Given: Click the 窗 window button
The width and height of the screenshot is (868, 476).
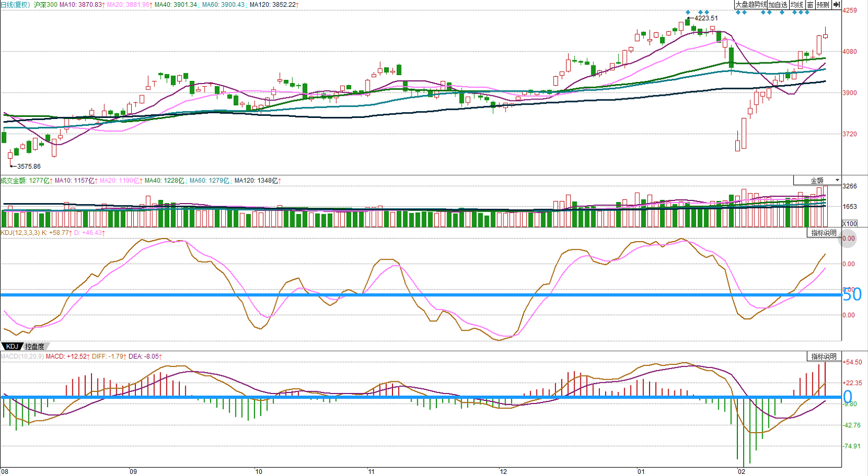Looking at the screenshot, I should click(810, 5).
